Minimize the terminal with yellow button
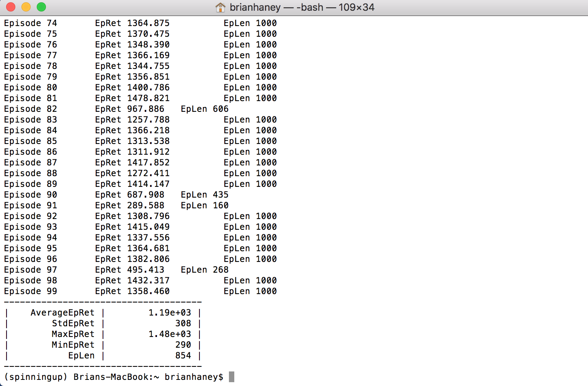This screenshot has width=588, height=386. [26, 7]
